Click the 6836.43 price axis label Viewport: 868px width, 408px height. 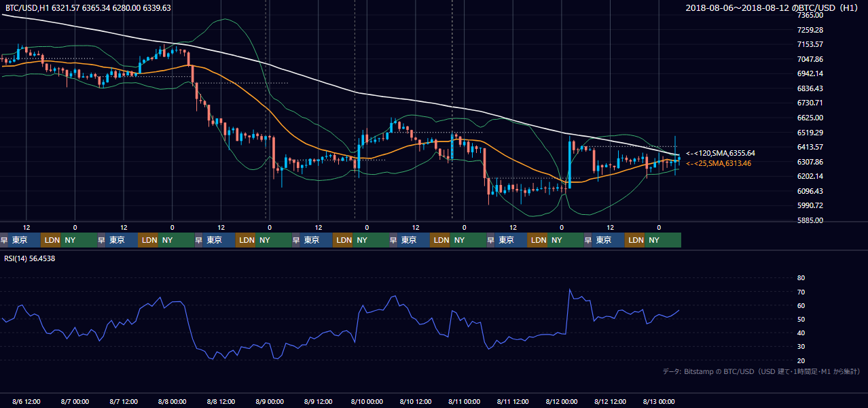(810, 88)
